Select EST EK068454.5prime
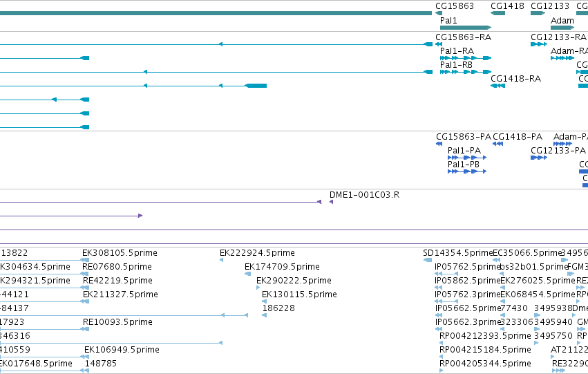This screenshot has height=374, width=588. 538,295
